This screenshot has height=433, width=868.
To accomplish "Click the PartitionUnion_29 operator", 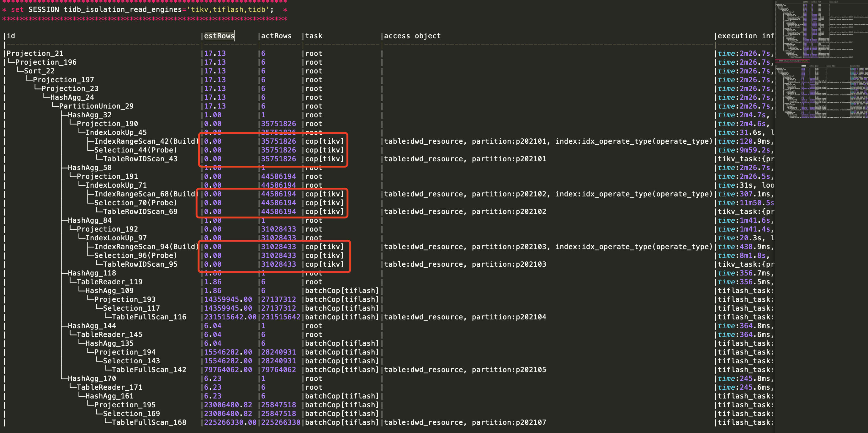I will [96, 106].
